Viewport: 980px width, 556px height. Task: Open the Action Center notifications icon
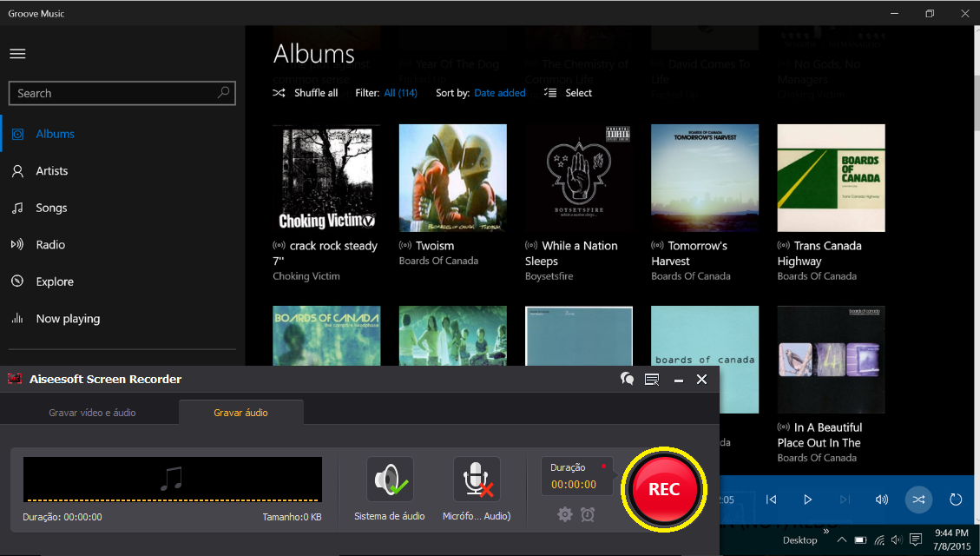(916, 539)
